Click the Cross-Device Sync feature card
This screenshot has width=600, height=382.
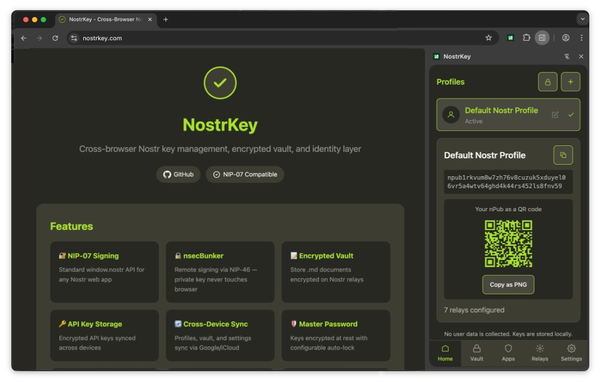tap(220, 335)
